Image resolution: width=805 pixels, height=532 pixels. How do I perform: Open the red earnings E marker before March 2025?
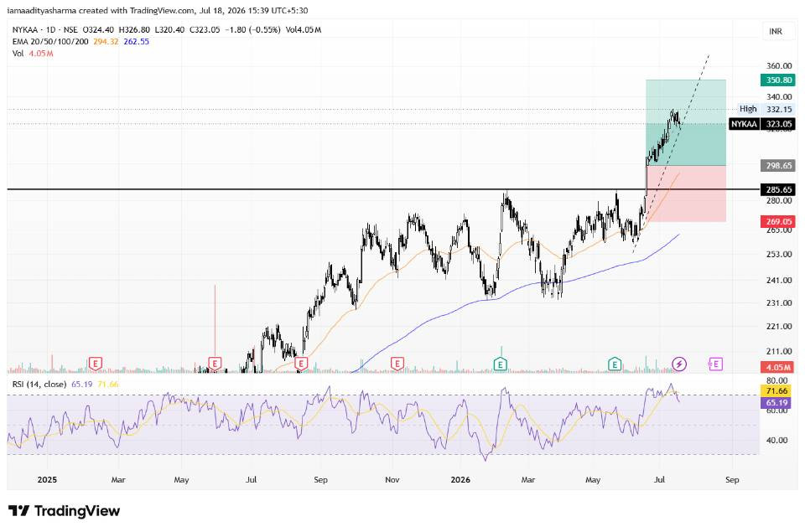pyautogui.click(x=95, y=364)
